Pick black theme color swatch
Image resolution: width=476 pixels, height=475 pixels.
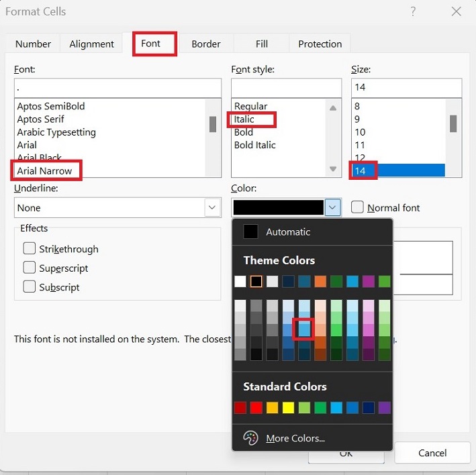256,282
